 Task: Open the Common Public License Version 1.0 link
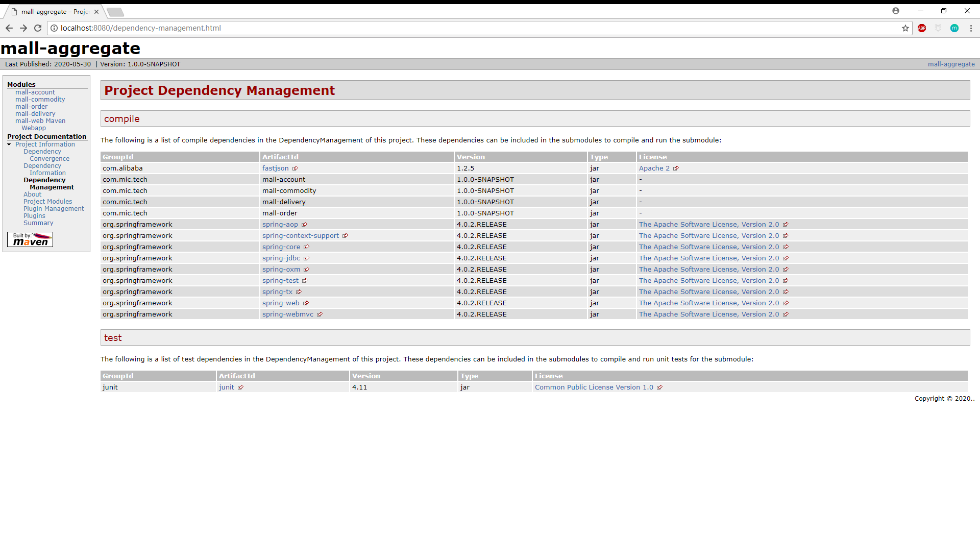pos(594,387)
